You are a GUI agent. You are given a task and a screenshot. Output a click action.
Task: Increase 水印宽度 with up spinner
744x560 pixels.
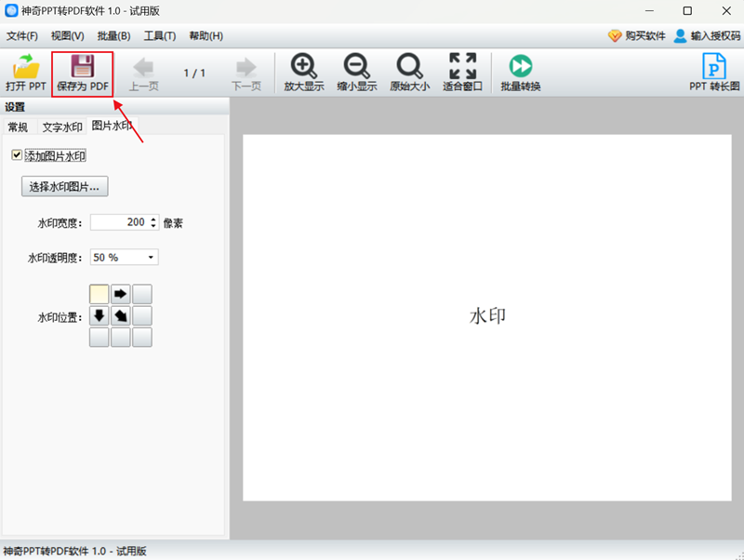153,219
